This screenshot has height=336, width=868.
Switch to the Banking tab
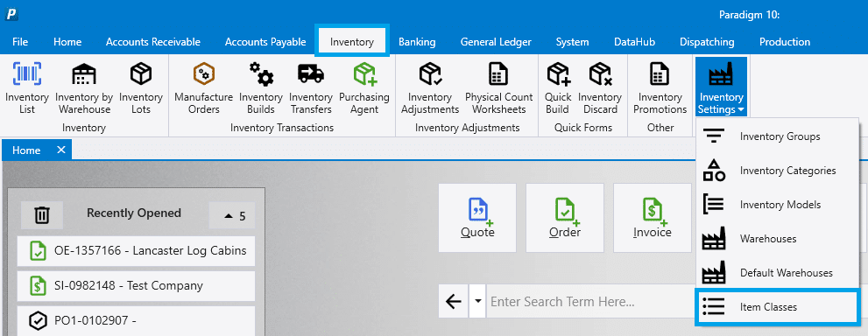click(x=417, y=42)
